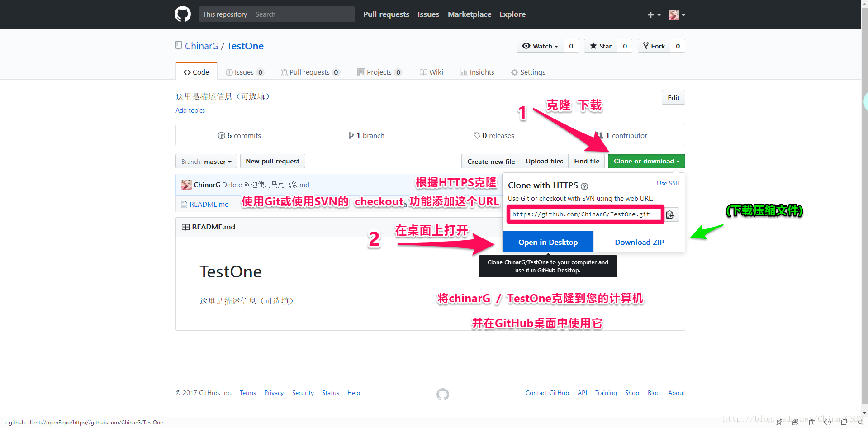The height and width of the screenshot is (428, 868).
Task: Click the ChinarG owner link
Action: (201, 46)
